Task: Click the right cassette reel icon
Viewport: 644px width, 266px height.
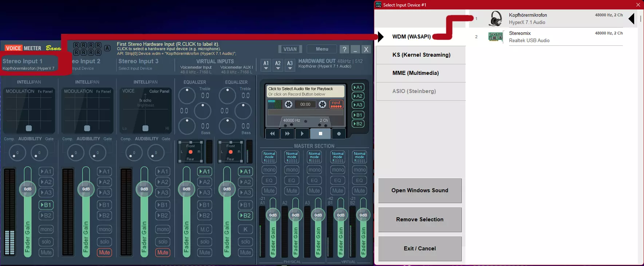Action: click(322, 105)
